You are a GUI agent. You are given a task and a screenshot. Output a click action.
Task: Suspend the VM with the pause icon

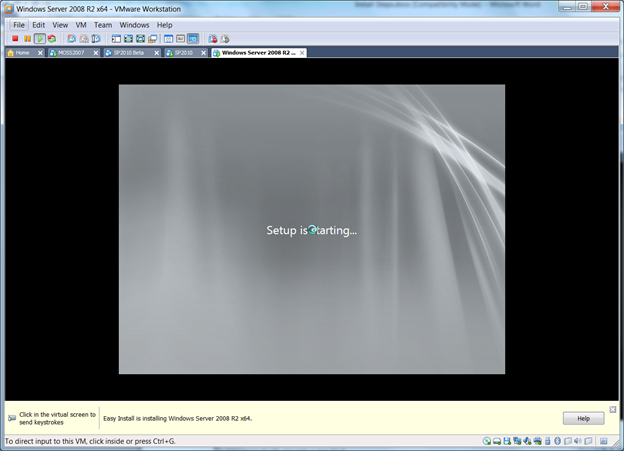(27, 39)
